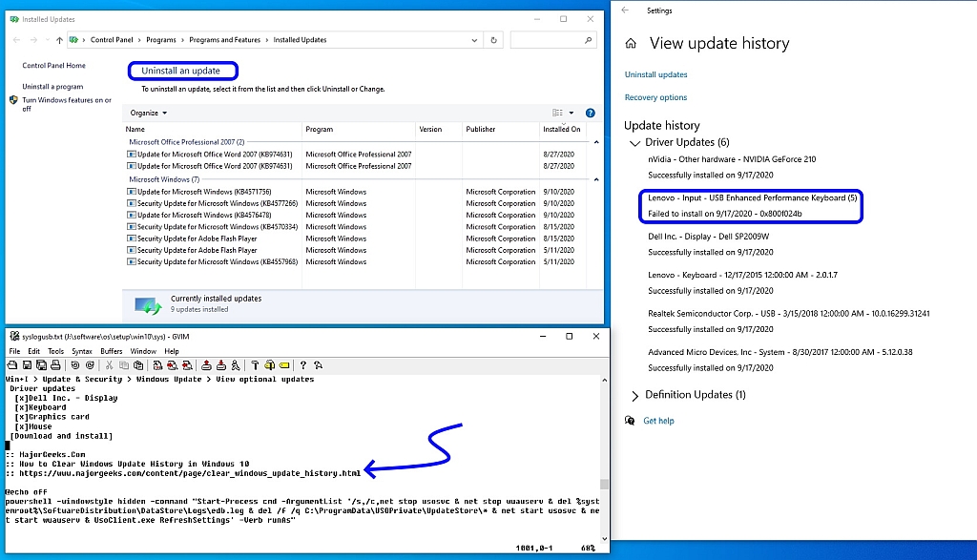This screenshot has width=977, height=560.
Task: Open the File menu in GVIM
Action: pyautogui.click(x=14, y=351)
